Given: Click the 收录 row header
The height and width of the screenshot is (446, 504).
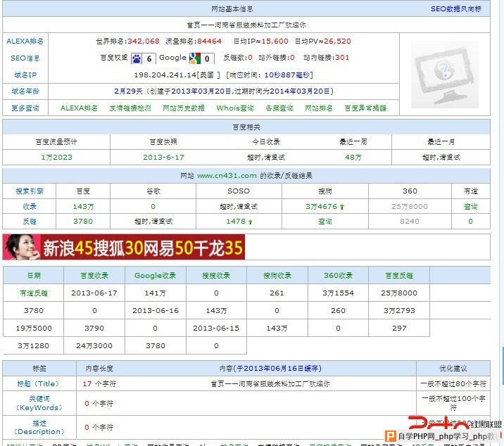Looking at the screenshot, I should pos(30,207).
